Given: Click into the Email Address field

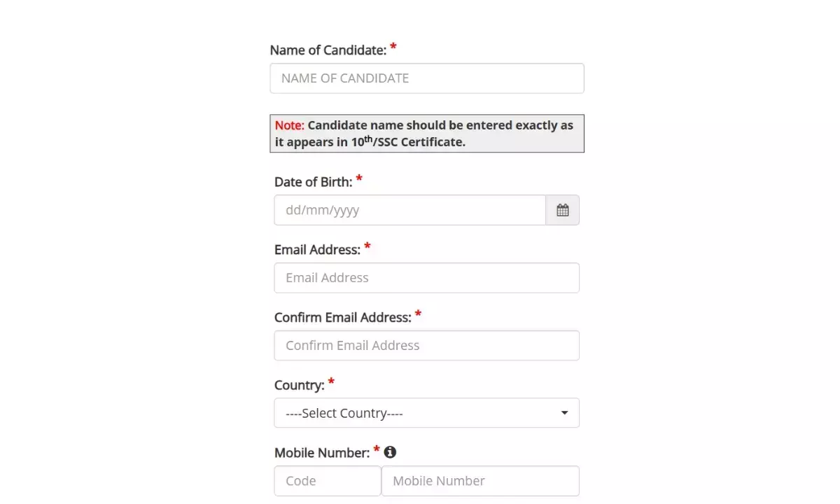Looking at the screenshot, I should [x=426, y=278].
